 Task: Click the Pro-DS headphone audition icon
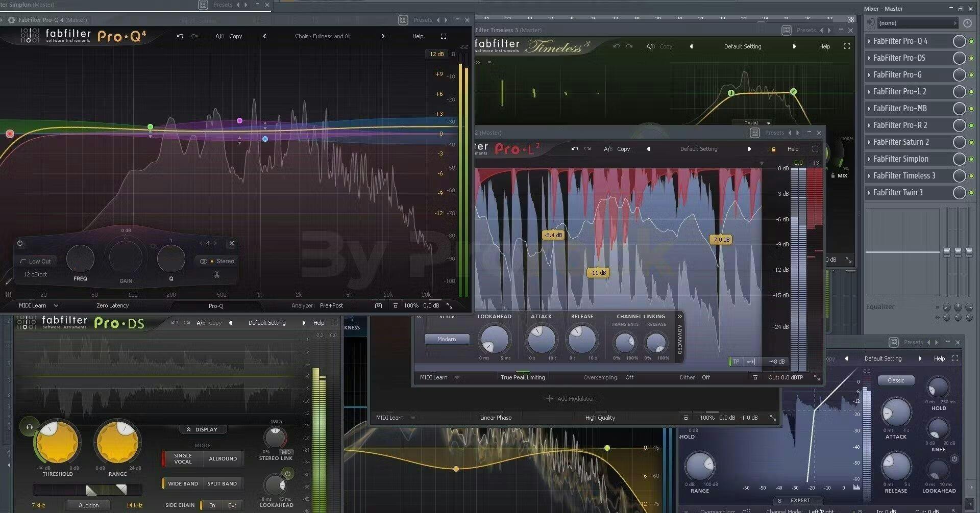(x=30, y=426)
